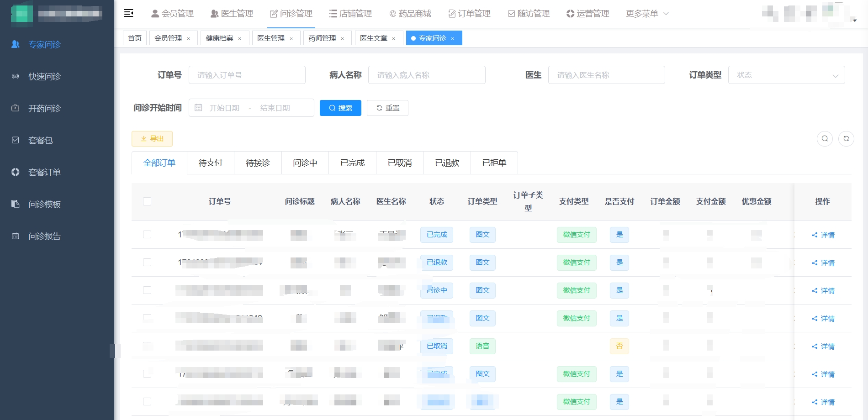Refresh table with circular refresh icon
This screenshot has height=420, width=868.
846,139
